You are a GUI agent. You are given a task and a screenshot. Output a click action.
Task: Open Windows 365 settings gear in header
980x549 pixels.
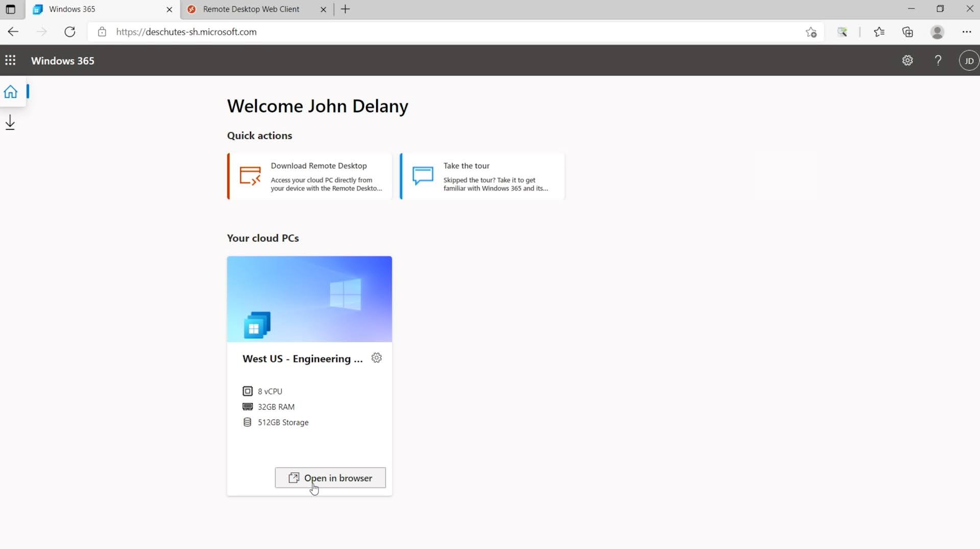(x=907, y=61)
